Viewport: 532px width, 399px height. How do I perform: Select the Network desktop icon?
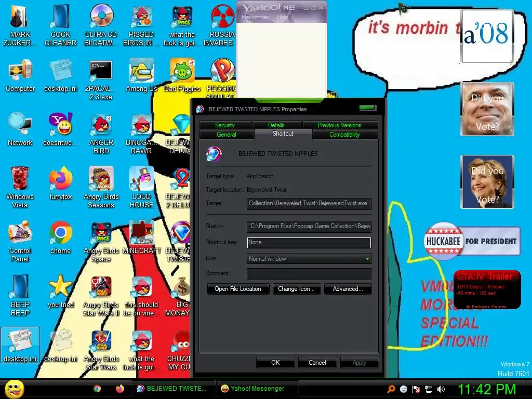(20, 129)
